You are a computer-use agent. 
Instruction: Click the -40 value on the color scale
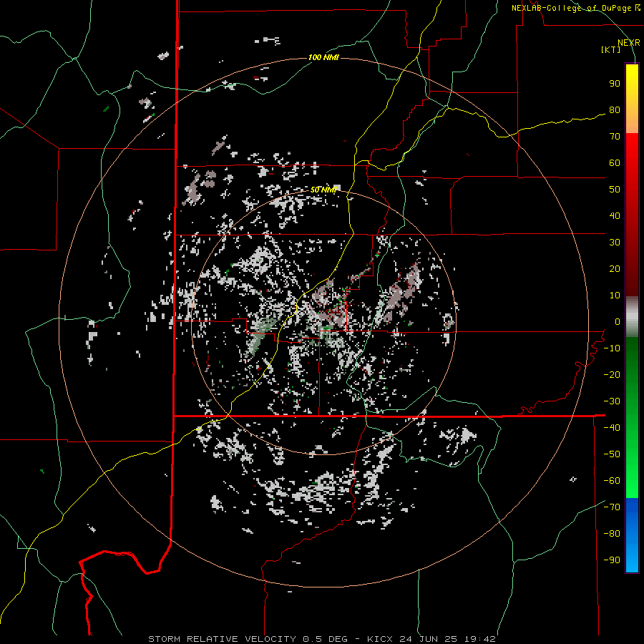[x=612, y=428]
